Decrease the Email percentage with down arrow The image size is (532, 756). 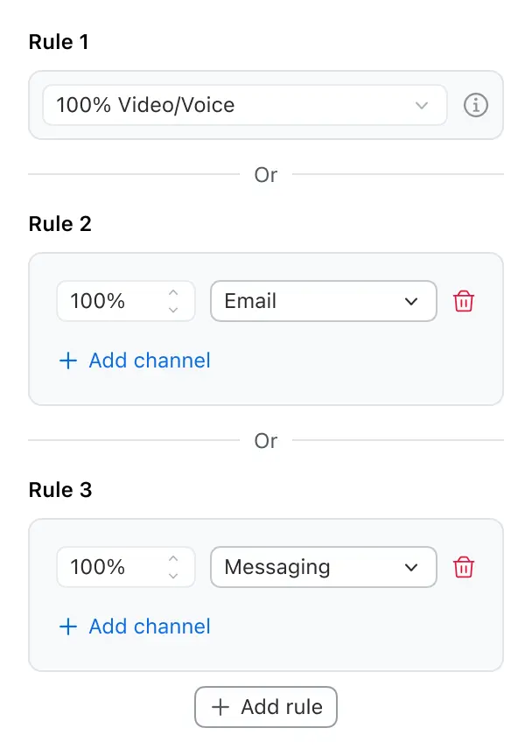[173, 310]
